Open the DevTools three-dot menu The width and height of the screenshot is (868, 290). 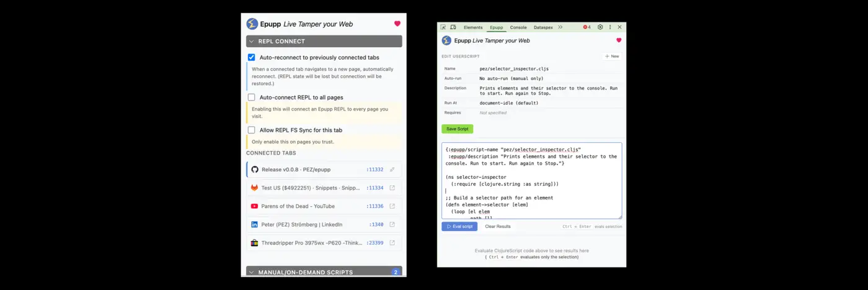click(610, 27)
